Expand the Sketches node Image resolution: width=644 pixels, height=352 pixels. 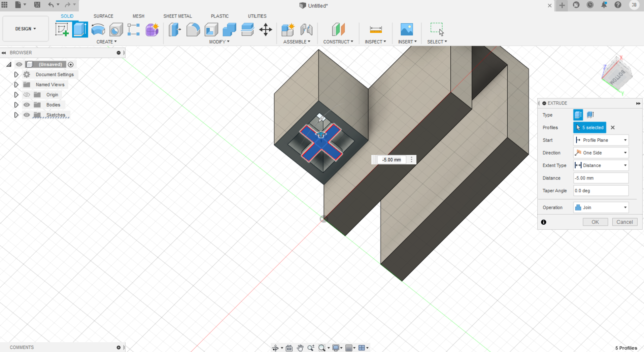coord(16,115)
